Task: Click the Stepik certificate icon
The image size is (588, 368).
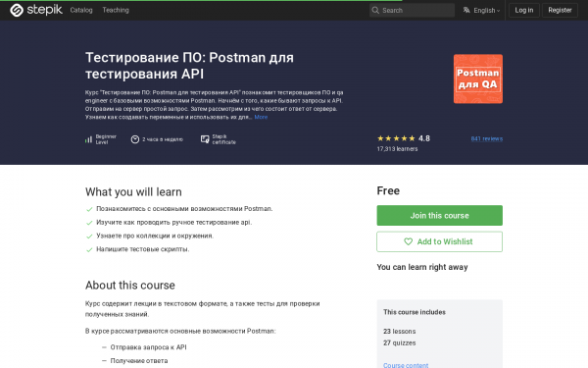Action: coord(205,139)
